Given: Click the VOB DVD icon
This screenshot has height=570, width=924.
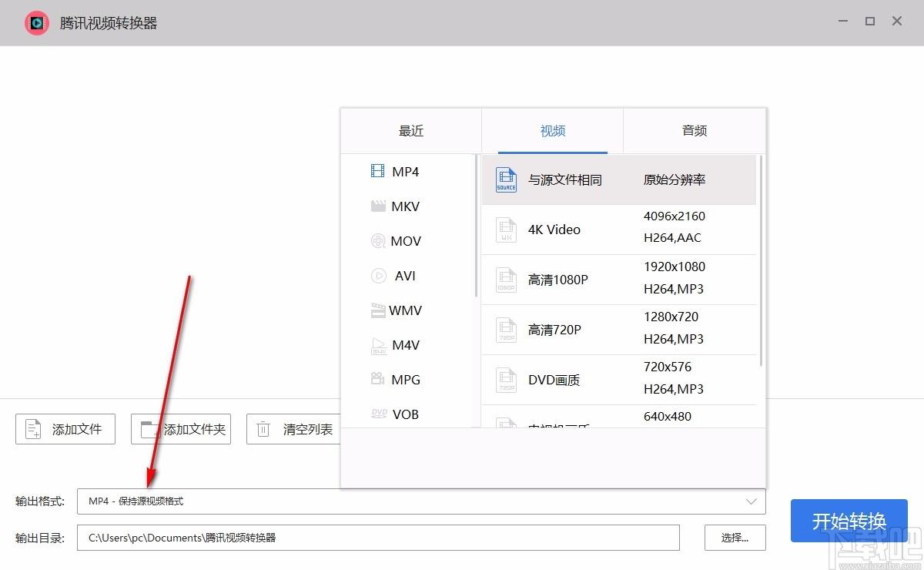Looking at the screenshot, I should point(379,413).
